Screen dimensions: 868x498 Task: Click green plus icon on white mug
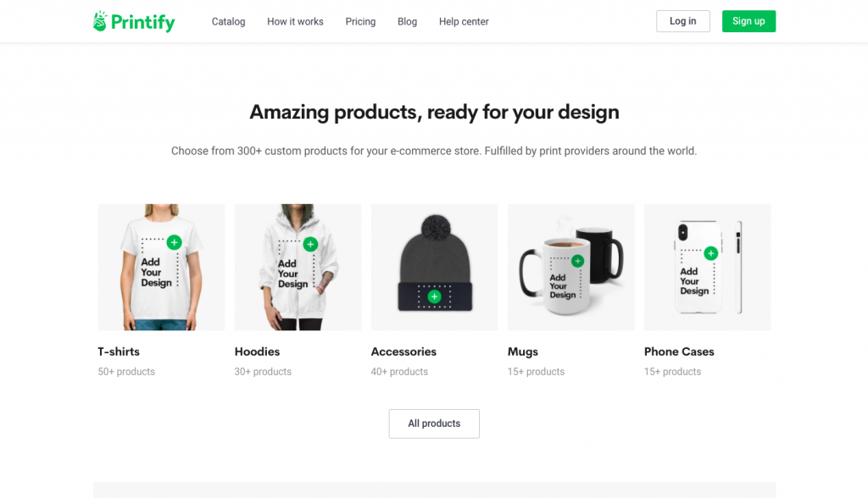coord(577,261)
